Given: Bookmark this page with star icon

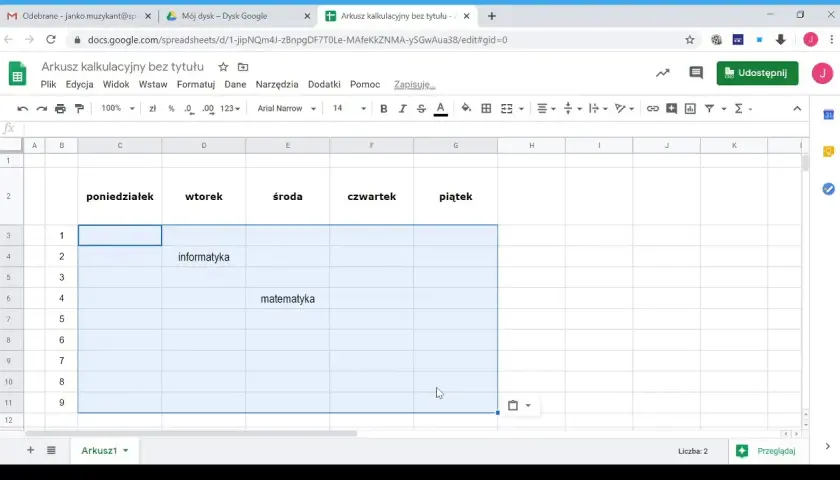Looking at the screenshot, I should click(689, 40).
